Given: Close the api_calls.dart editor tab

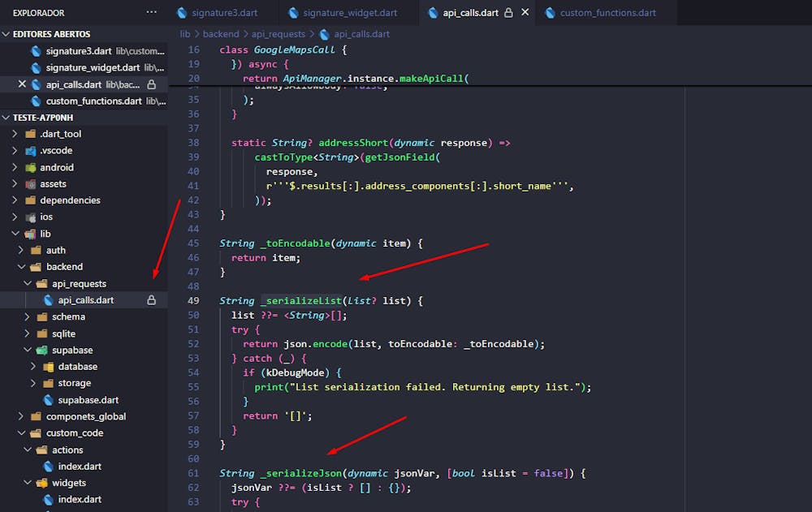Looking at the screenshot, I should (x=525, y=13).
